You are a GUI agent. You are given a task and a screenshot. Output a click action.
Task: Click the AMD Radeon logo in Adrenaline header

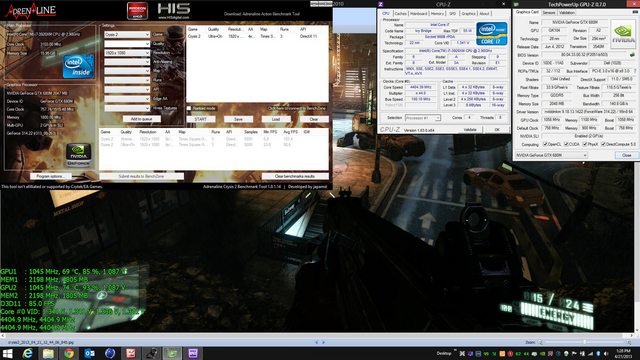tap(138, 11)
